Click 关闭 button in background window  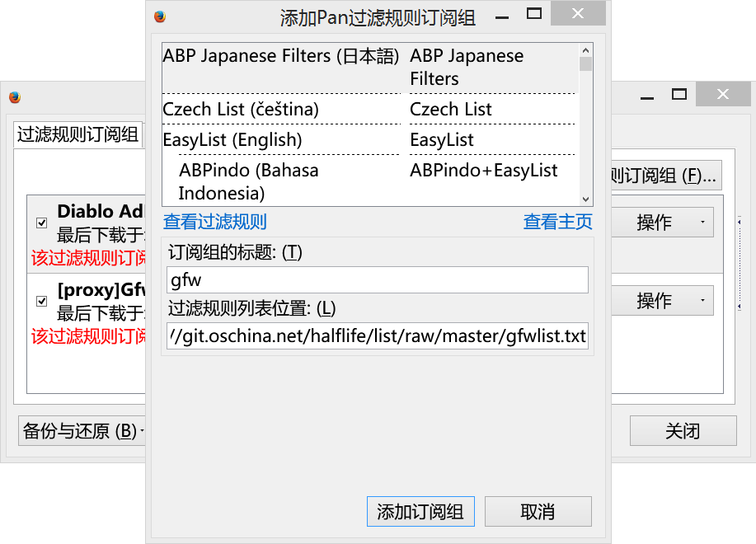(683, 431)
